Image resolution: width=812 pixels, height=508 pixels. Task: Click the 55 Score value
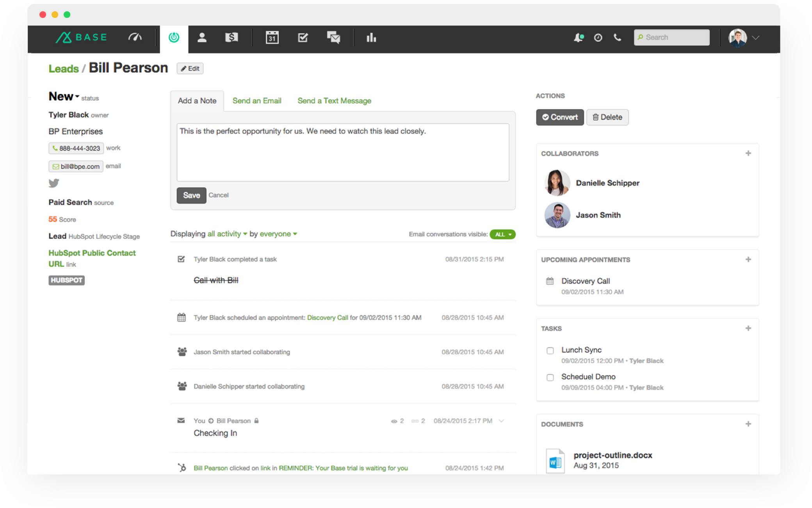(53, 219)
